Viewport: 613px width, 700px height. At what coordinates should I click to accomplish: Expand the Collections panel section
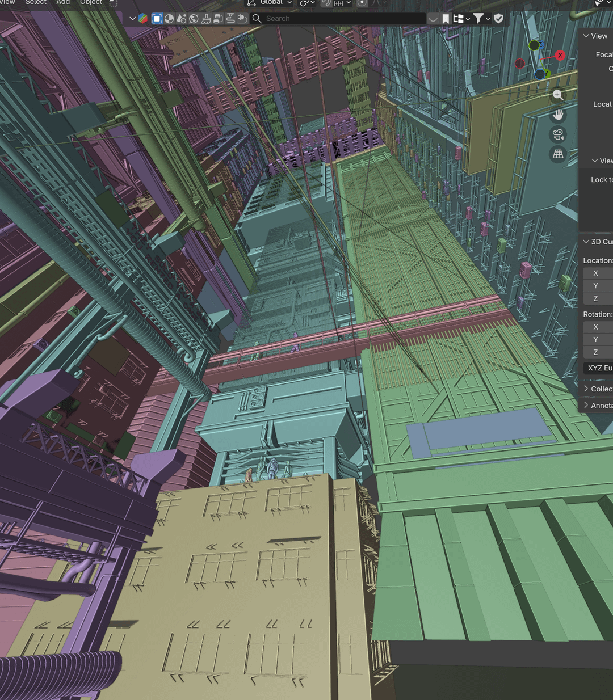(x=597, y=389)
